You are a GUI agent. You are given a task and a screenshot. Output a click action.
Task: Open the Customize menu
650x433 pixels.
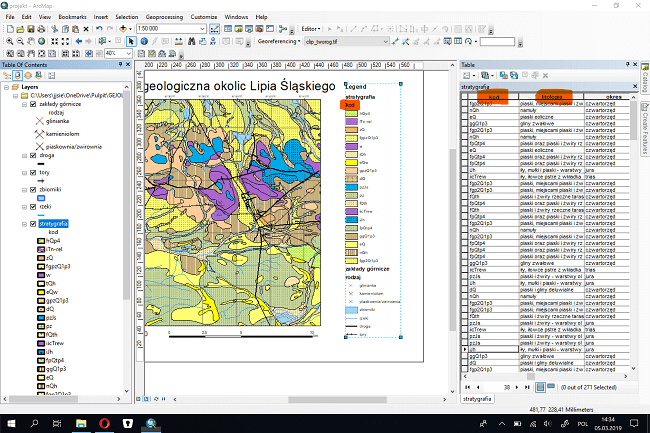pyautogui.click(x=204, y=17)
